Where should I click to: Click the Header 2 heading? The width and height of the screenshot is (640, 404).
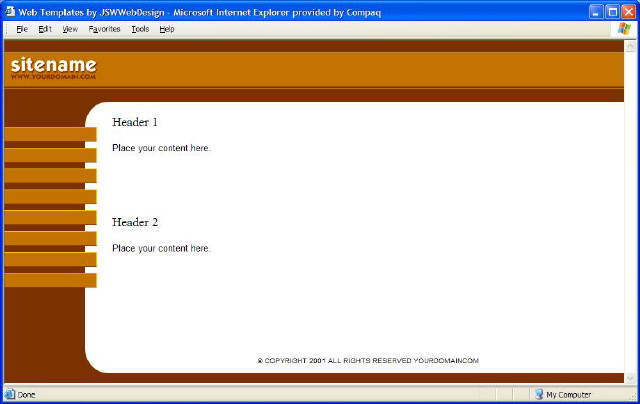pyautogui.click(x=135, y=222)
